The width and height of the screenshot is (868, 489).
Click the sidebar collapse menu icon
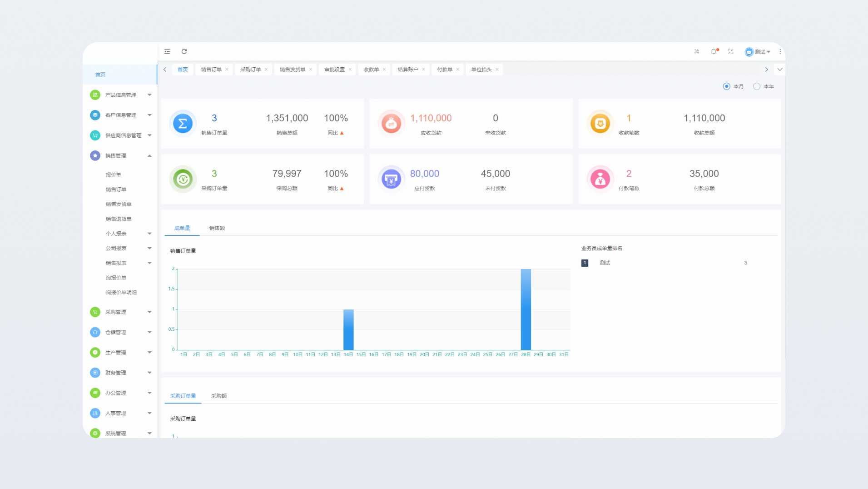coord(167,51)
